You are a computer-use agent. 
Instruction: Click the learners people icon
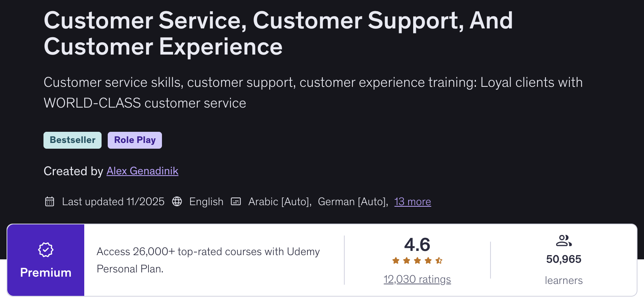coord(564,241)
